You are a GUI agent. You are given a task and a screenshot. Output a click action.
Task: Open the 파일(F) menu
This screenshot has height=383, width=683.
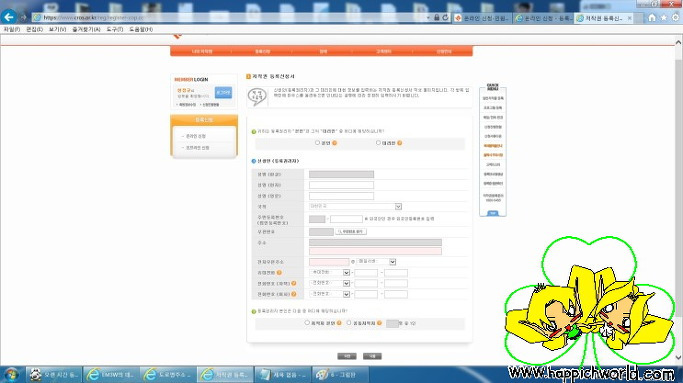tap(12, 29)
